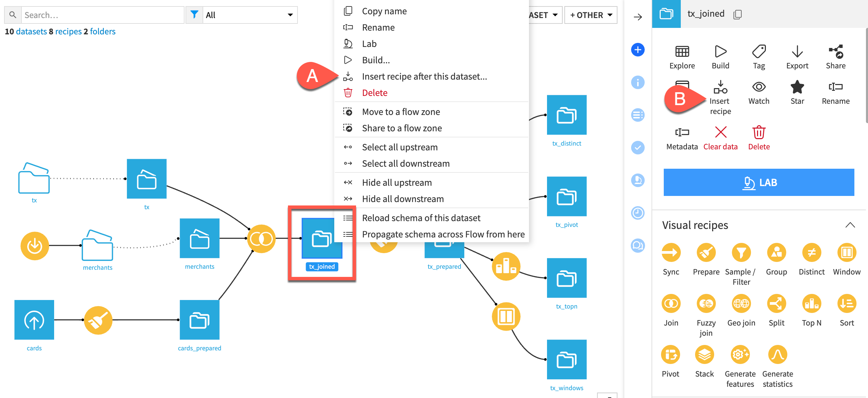Choose Insert recipe after this dataset in menu
The height and width of the screenshot is (398, 868).
[424, 76]
